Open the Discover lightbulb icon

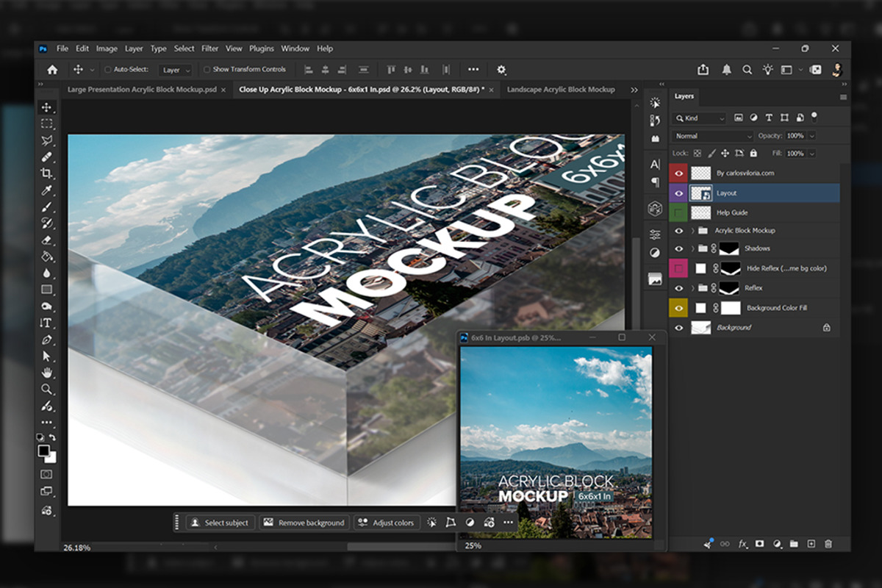767,69
